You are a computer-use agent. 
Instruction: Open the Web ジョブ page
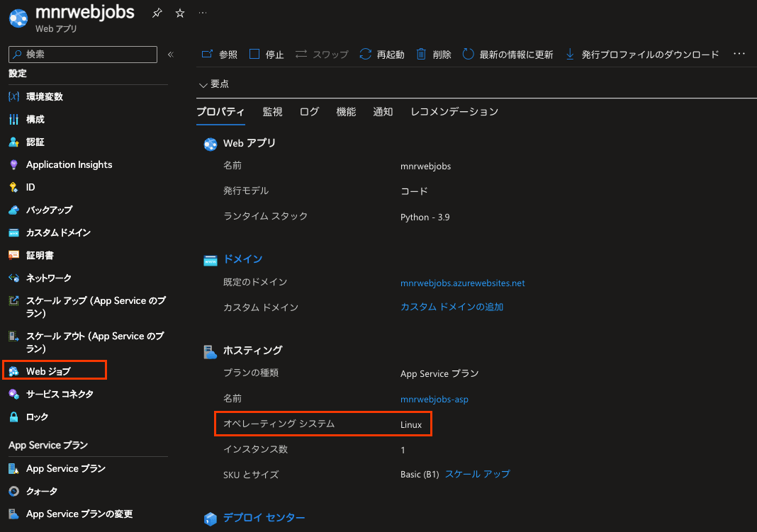(48, 371)
